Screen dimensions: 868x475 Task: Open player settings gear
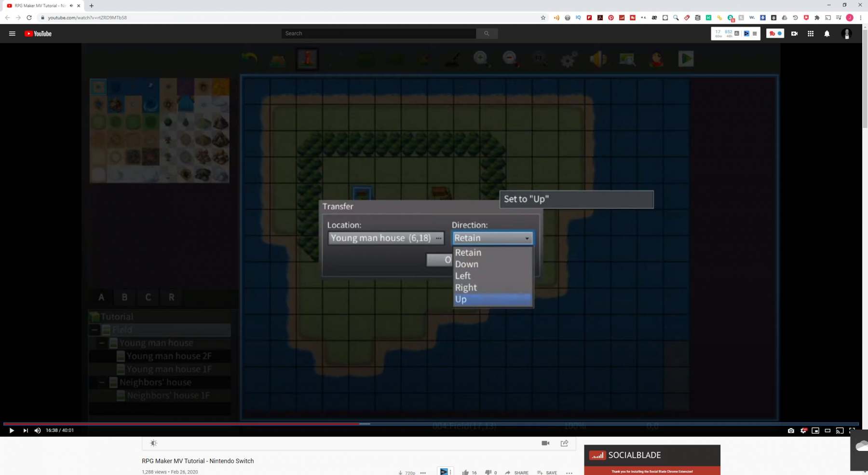pyautogui.click(x=803, y=431)
